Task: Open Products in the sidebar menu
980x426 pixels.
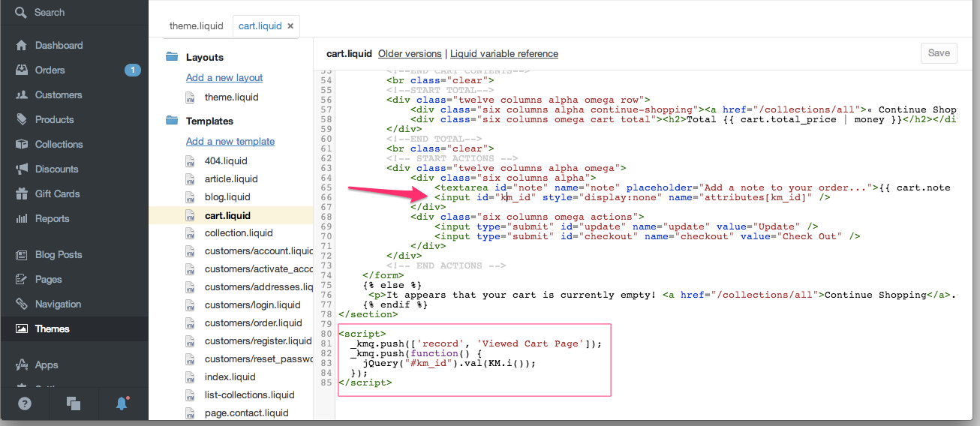Action: (55, 120)
